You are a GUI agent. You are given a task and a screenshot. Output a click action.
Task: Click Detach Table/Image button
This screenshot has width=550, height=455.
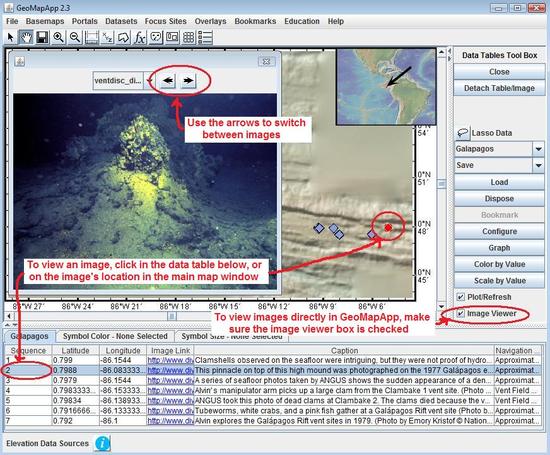499,88
